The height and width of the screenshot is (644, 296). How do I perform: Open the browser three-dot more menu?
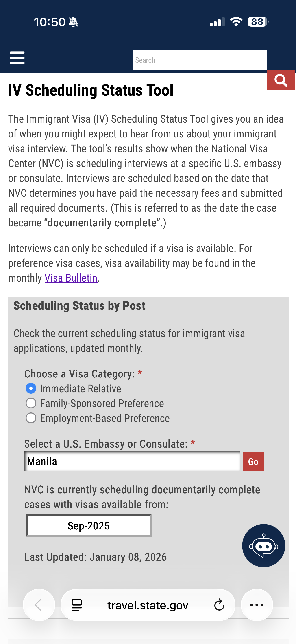pos(257,605)
